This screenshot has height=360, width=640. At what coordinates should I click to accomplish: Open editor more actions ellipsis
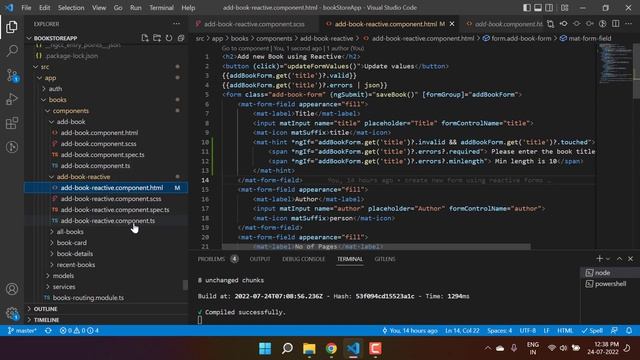pos(629,24)
